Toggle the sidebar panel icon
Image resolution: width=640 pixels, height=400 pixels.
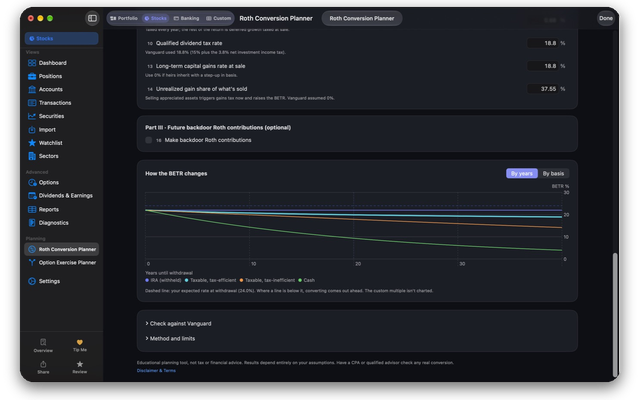pyautogui.click(x=92, y=18)
